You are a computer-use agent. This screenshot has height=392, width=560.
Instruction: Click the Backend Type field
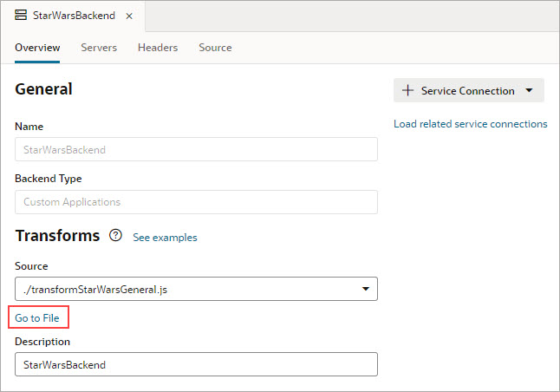(196, 202)
